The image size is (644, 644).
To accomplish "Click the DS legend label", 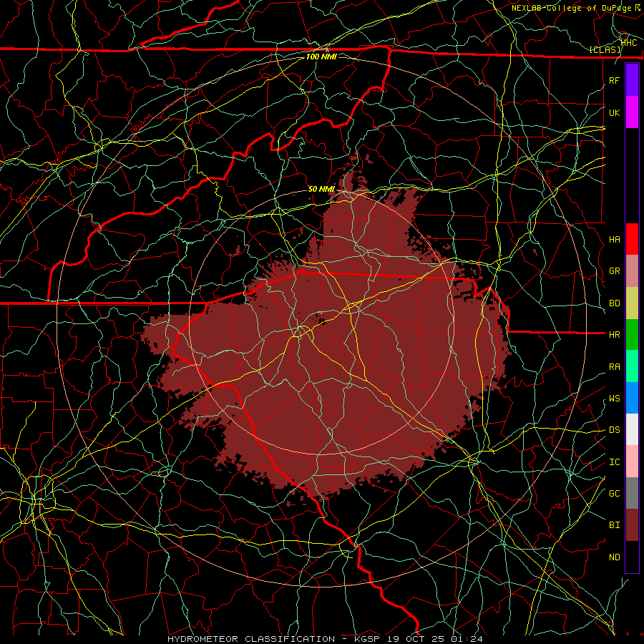I will click(615, 430).
